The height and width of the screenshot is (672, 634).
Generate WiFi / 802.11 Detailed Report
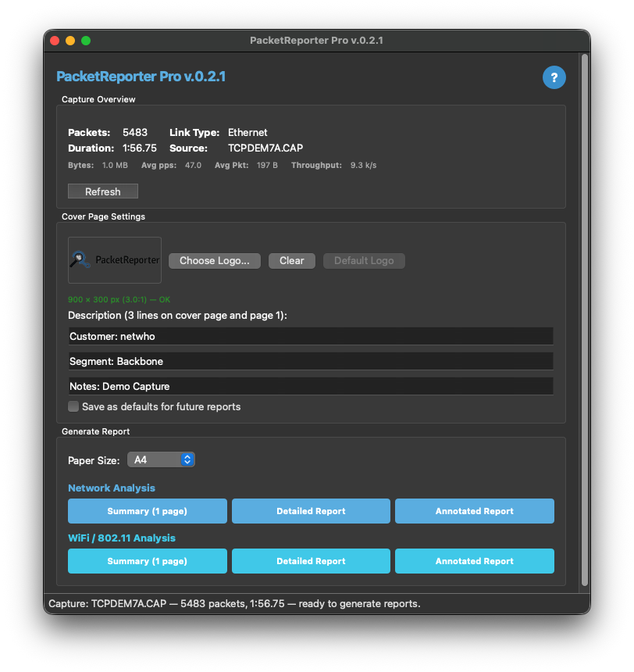point(311,561)
